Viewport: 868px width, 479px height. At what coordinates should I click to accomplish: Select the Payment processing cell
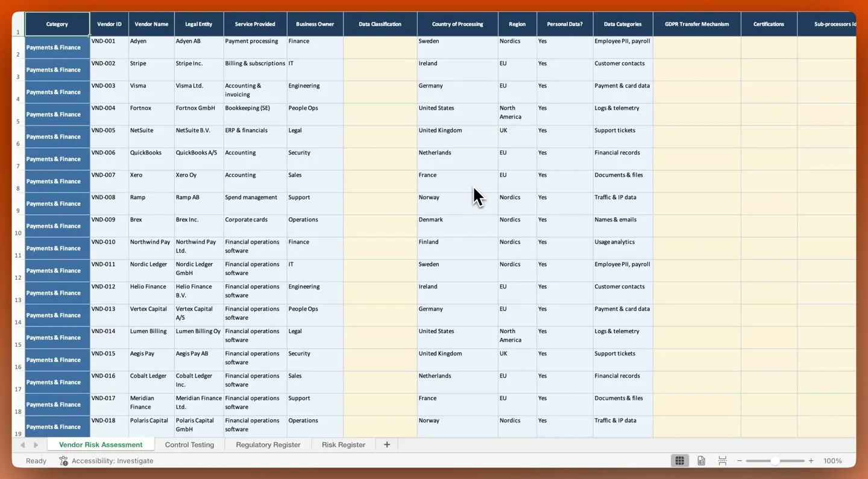pos(255,48)
